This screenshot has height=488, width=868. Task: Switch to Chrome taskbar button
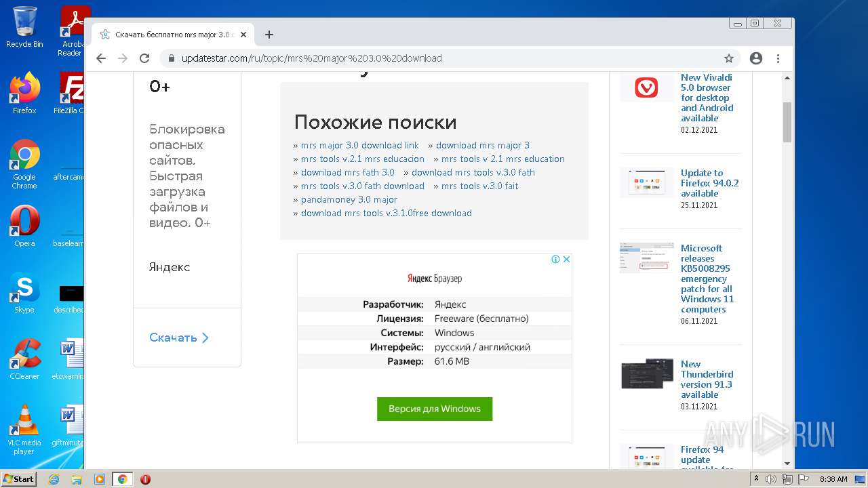point(123,479)
